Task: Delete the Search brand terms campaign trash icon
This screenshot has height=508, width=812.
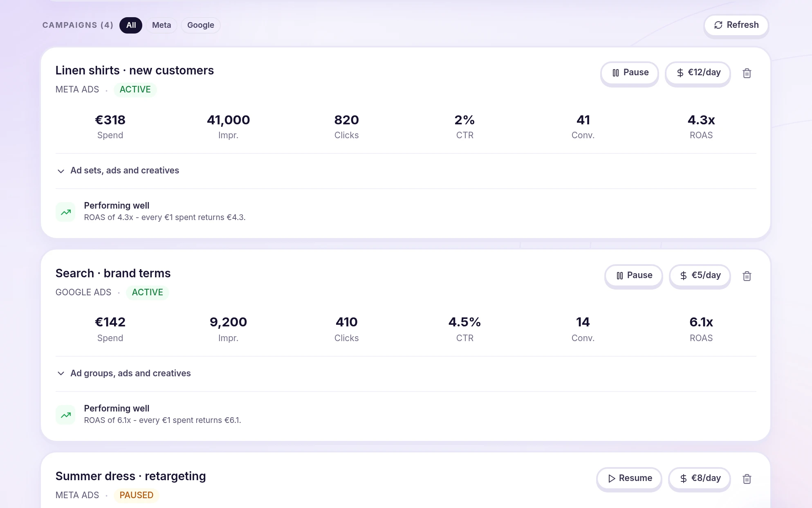Action: pos(747,276)
